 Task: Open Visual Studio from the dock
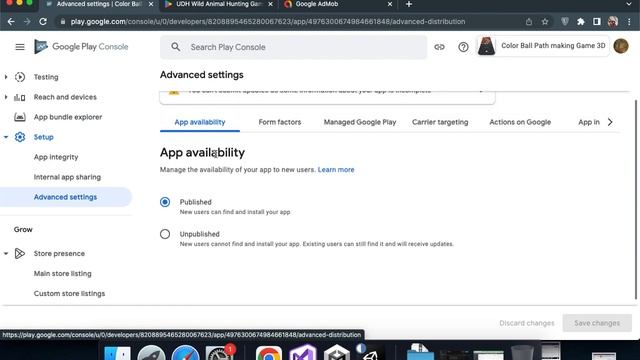[303, 353]
